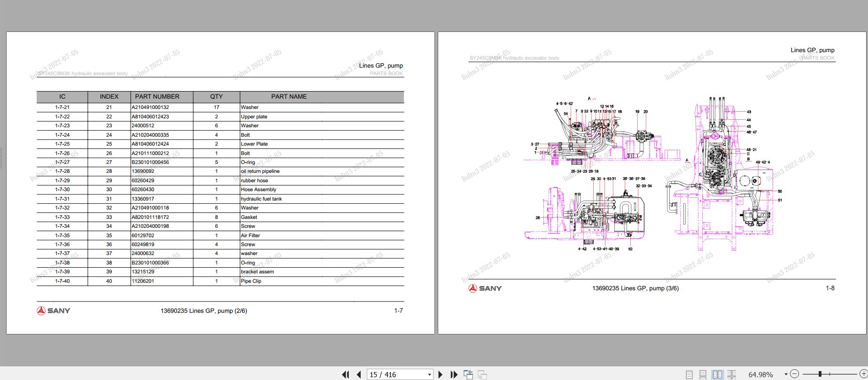Toggle two-page facing view
This screenshot has width=868, height=380.
point(717,374)
